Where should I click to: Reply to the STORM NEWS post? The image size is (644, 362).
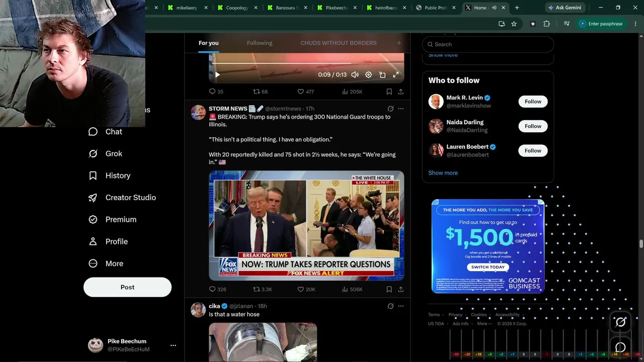(217, 289)
